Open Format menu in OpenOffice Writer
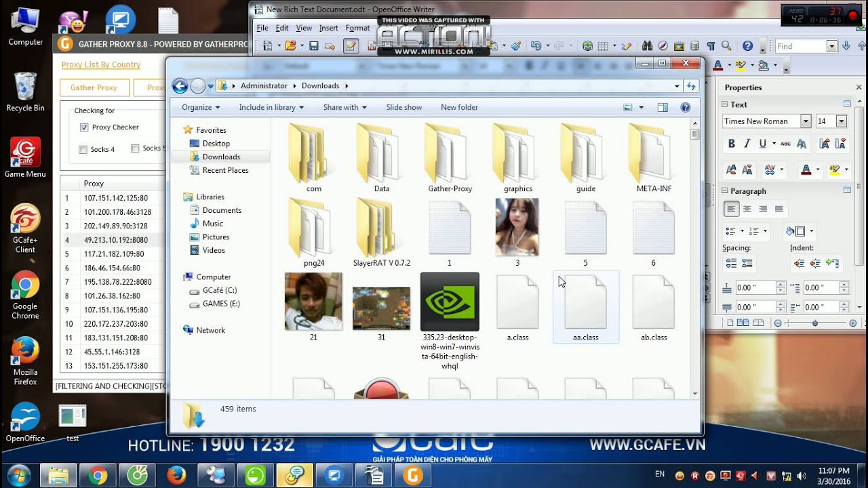 tap(357, 28)
